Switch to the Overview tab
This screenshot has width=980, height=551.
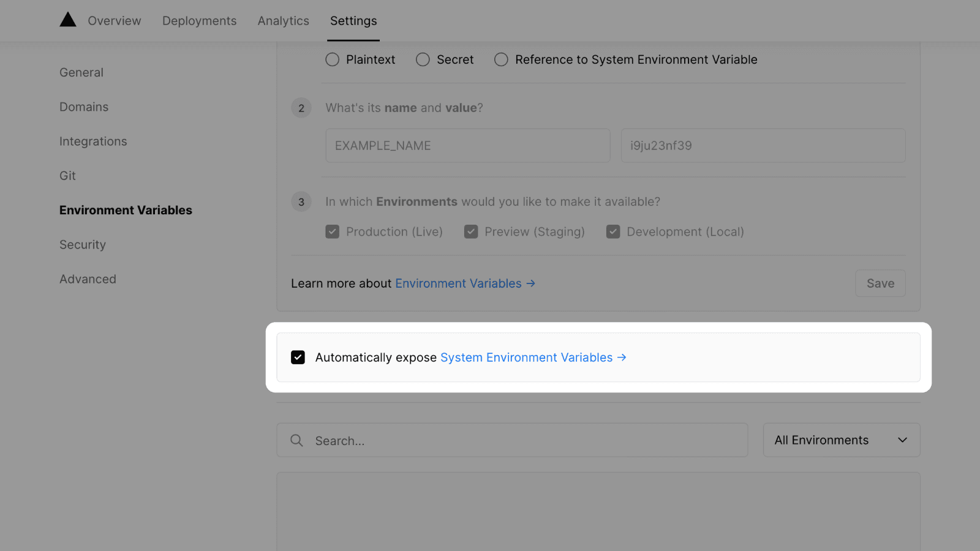tap(115, 21)
